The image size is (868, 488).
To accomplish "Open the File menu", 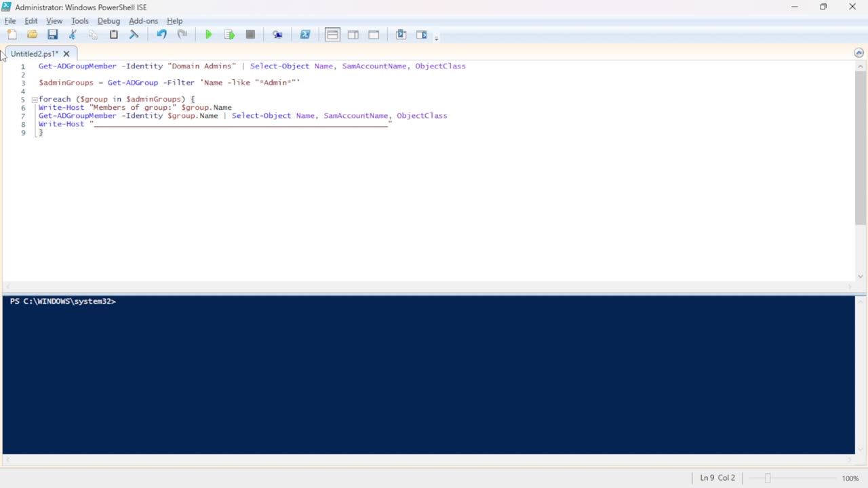I will [10, 21].
